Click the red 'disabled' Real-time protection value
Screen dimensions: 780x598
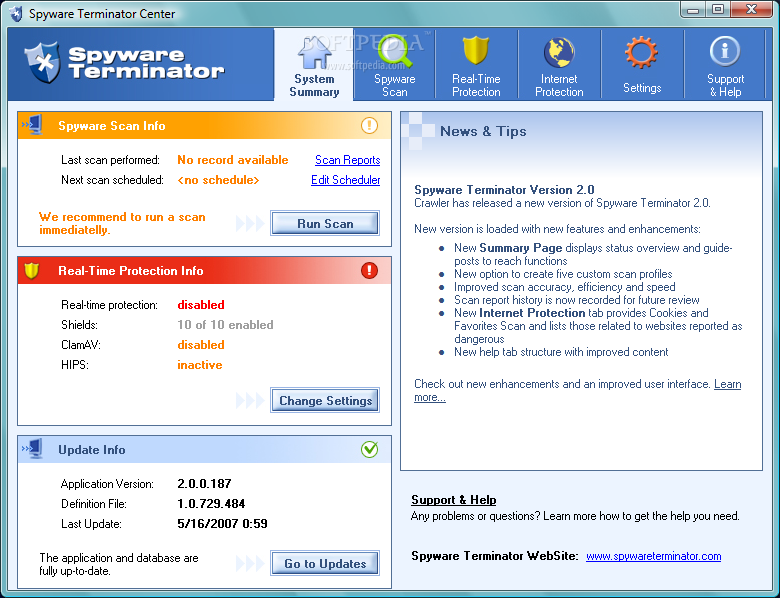pyautogui.click(x=201, y=304)
